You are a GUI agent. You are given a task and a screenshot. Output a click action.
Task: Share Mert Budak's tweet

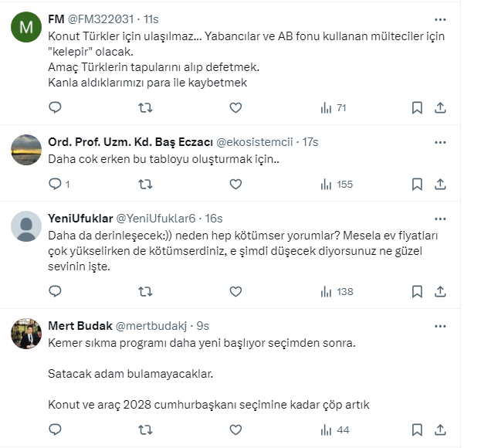pyautogui.click(x=440, y=429)
